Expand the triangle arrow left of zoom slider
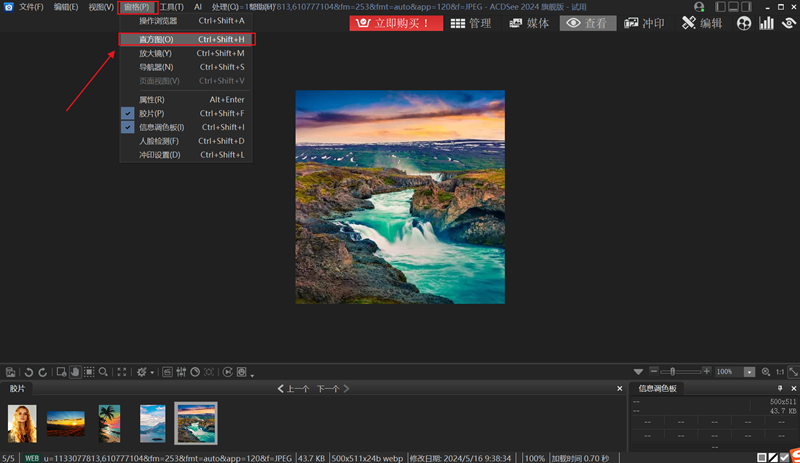 [638, 372]
